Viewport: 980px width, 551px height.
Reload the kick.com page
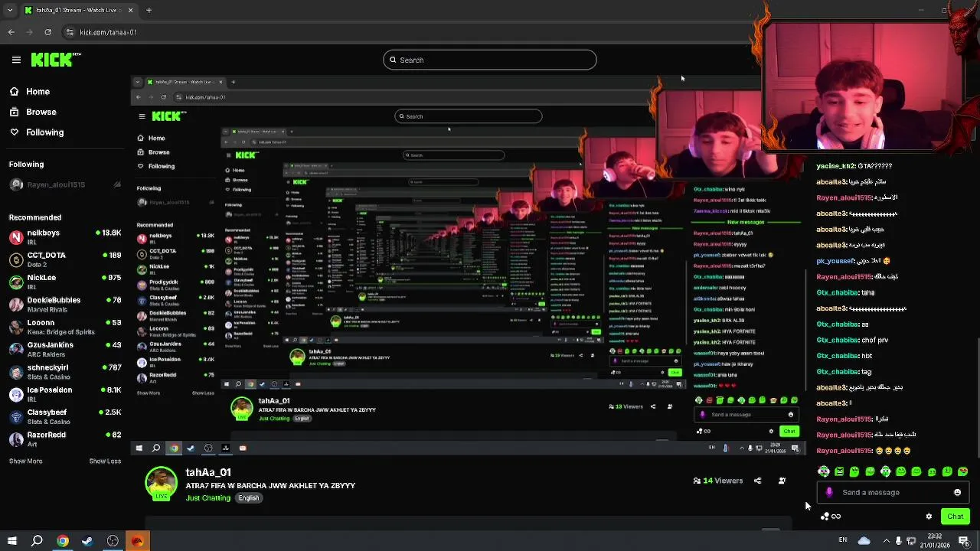(x=47, y=32)
